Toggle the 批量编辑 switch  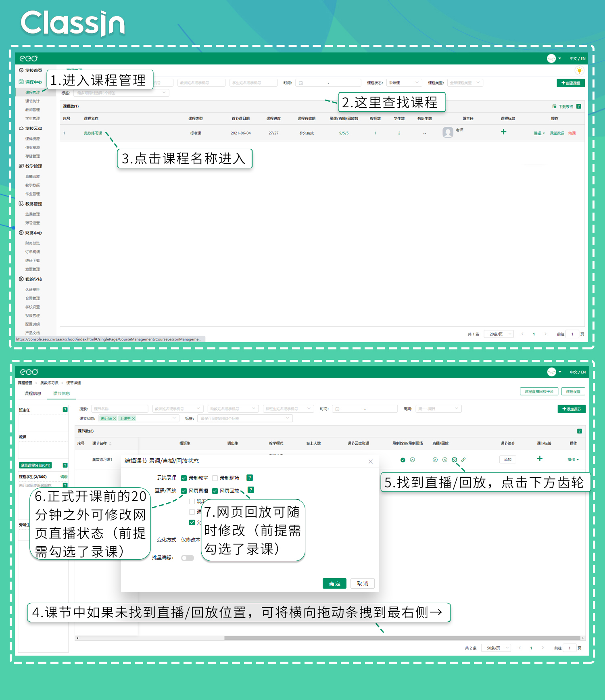tap(188, 558)
